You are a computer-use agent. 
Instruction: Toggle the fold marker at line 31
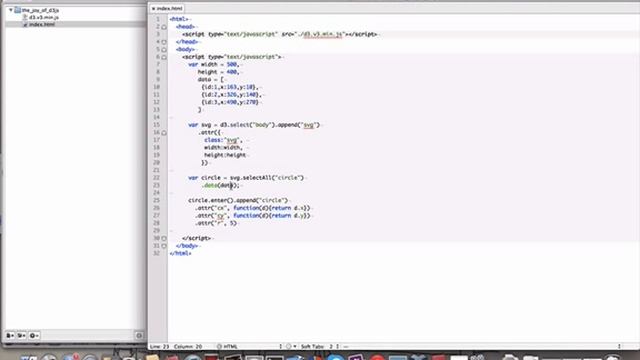(164, 246)
